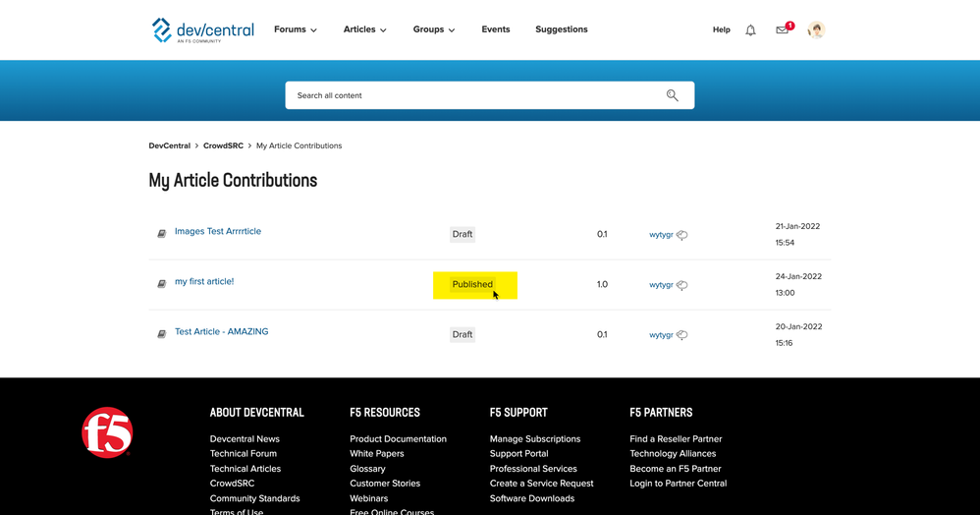Click the Published status label
The height and width of the screenshot is (515, 980).
[472, 284]
